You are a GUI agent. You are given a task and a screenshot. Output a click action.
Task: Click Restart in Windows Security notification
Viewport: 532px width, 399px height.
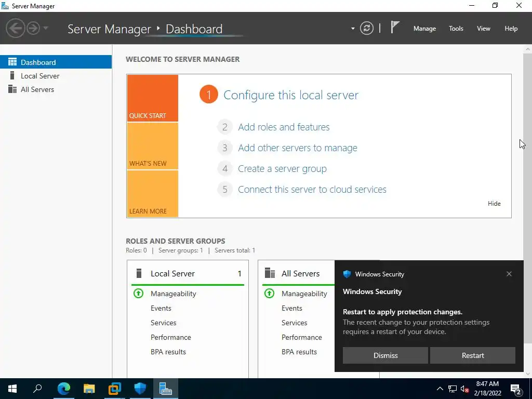click(x=473, y=355)
